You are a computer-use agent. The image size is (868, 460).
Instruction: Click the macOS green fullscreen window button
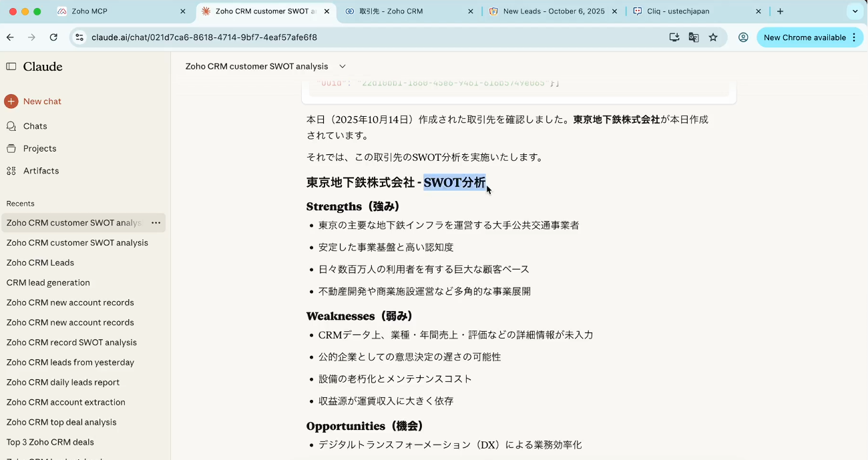pos(37,11)
